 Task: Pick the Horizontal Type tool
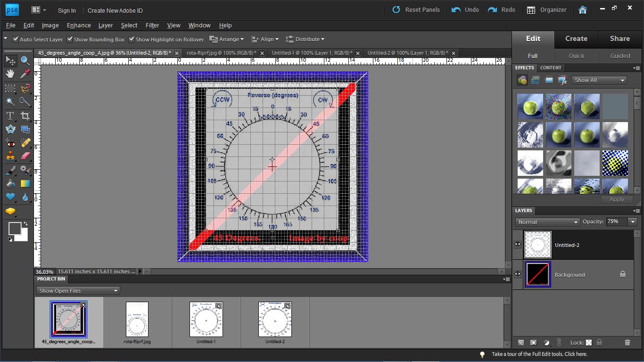pos(10,115)
